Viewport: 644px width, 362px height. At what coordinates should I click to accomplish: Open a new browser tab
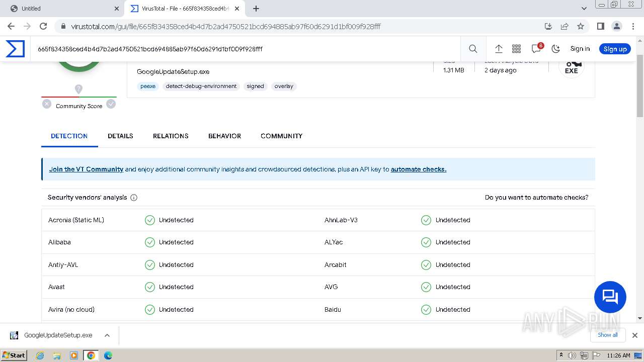tap(256, 9)
